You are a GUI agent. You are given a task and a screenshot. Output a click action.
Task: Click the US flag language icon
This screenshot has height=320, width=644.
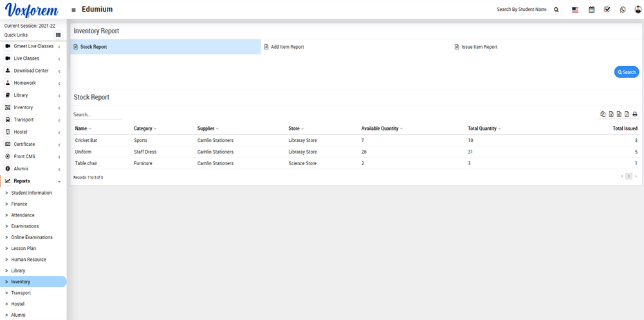(575, 10)
